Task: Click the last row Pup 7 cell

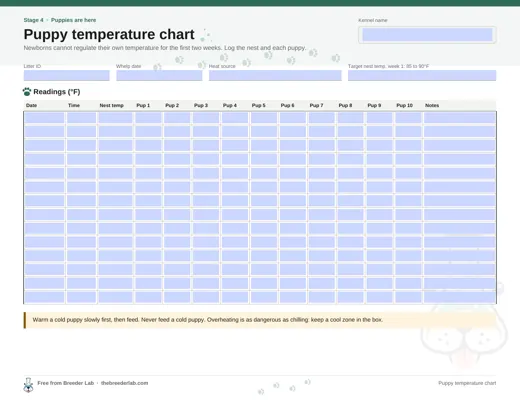Action: [322, 297]
